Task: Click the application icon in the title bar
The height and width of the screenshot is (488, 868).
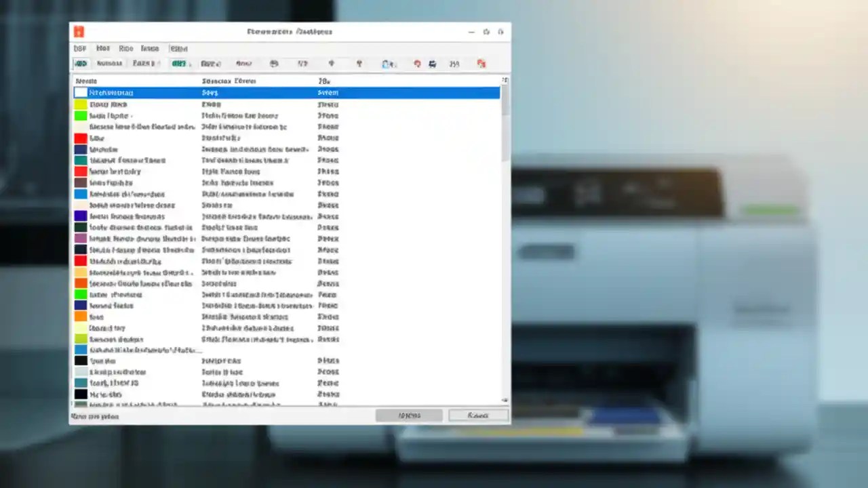Action: [x=79, y=31]
